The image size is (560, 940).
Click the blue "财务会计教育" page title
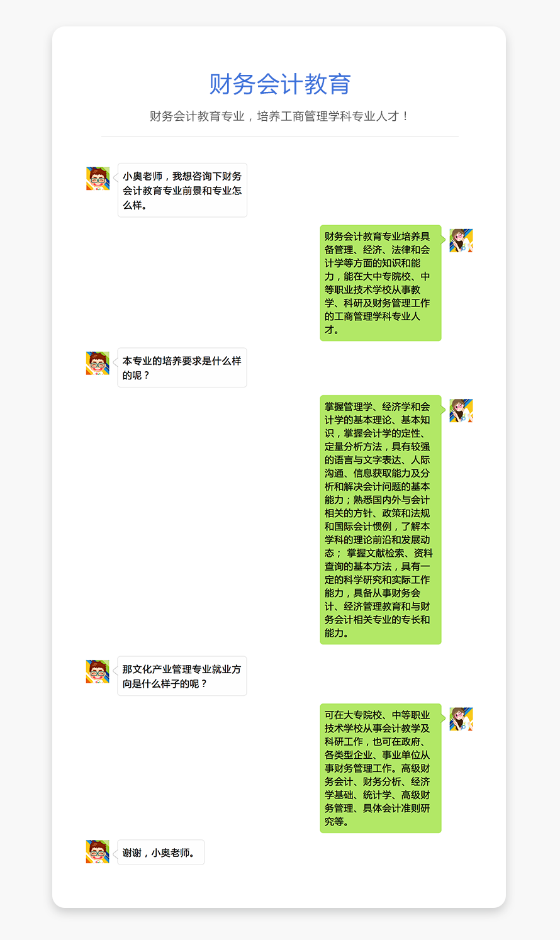tap(280, 84)
